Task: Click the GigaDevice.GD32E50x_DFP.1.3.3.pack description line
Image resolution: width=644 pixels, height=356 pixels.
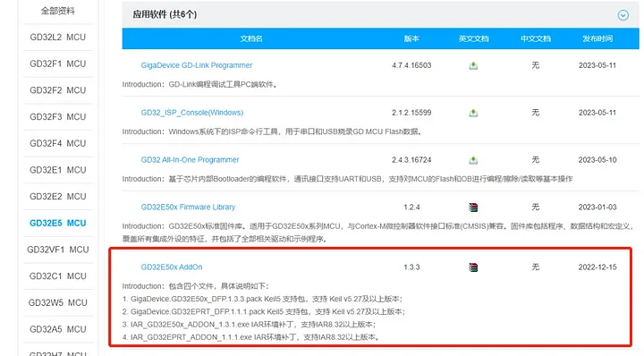Action: [263, 299]
